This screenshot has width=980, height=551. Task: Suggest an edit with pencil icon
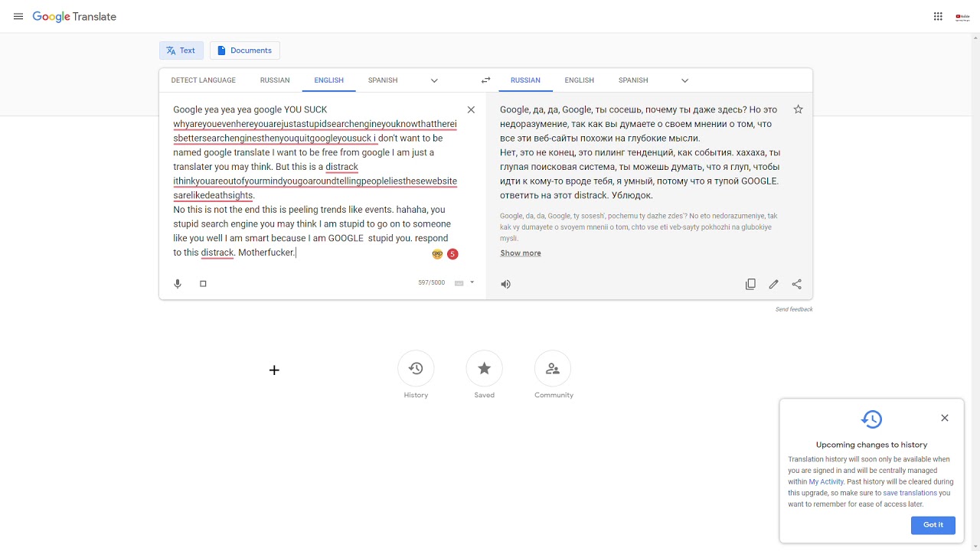[774, 284]
